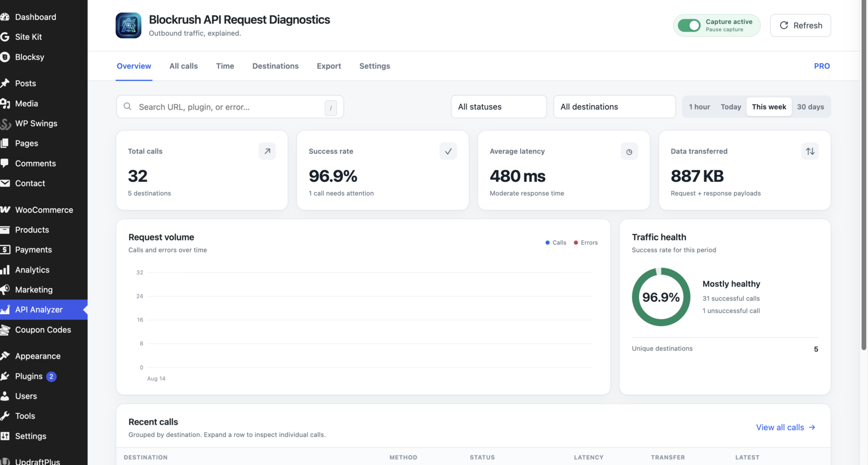Click the Appearance brush icon
Screen dimensions: 868x465
coord(5,356)
